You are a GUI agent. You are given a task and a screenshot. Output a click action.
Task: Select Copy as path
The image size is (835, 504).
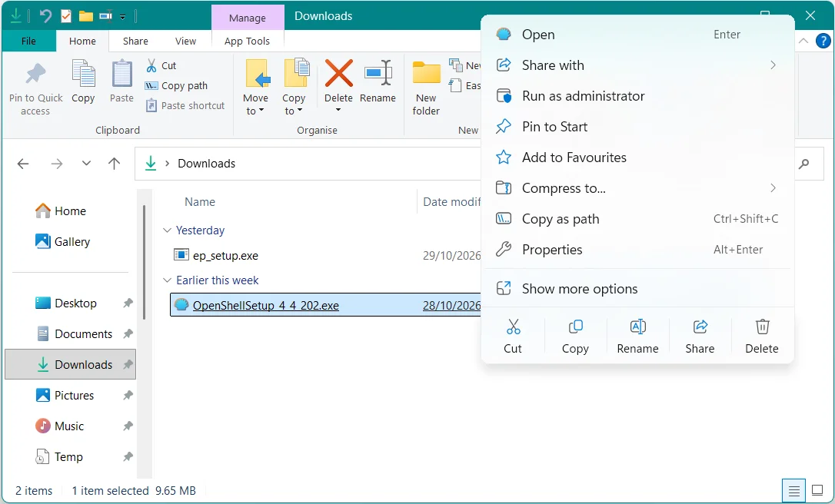click(x=637, y=219)
